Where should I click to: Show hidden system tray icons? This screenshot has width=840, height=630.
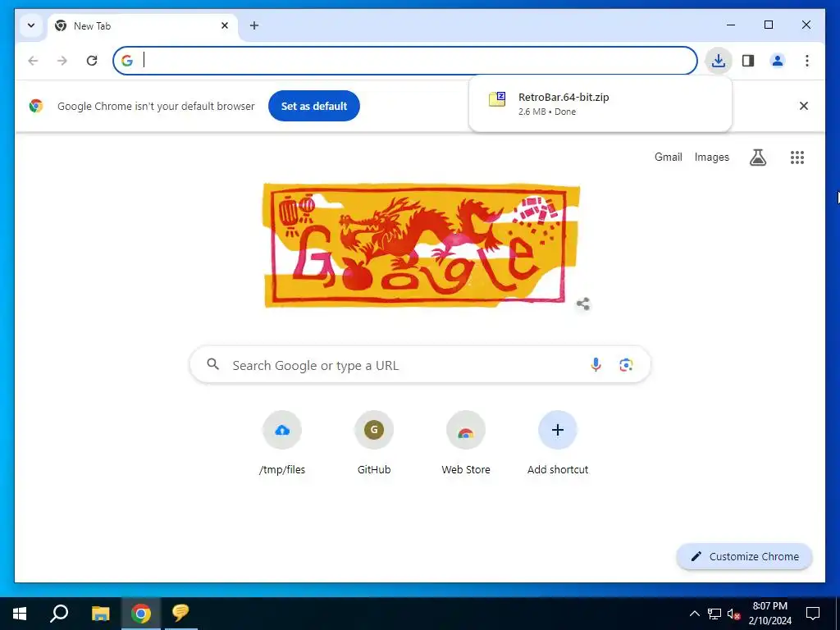point(694,614)
